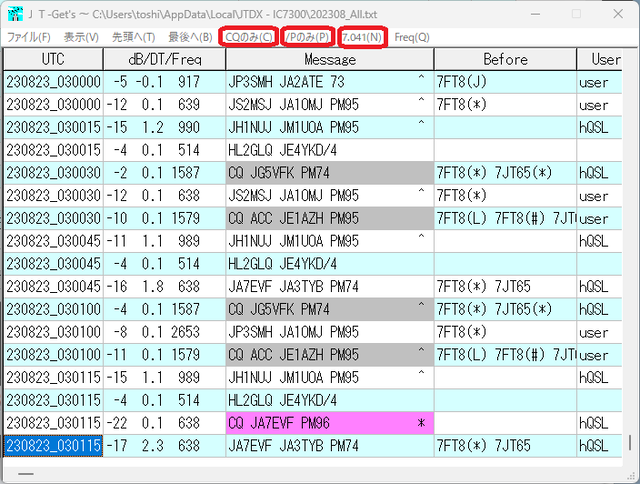
Task: Open the Freq(Q) menu
Action: coord(412,38)
